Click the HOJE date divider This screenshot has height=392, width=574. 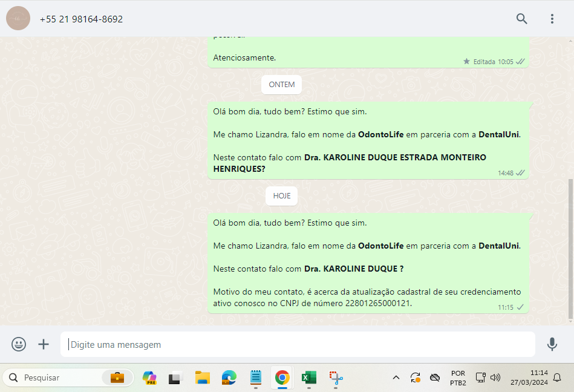coord(281,196)
